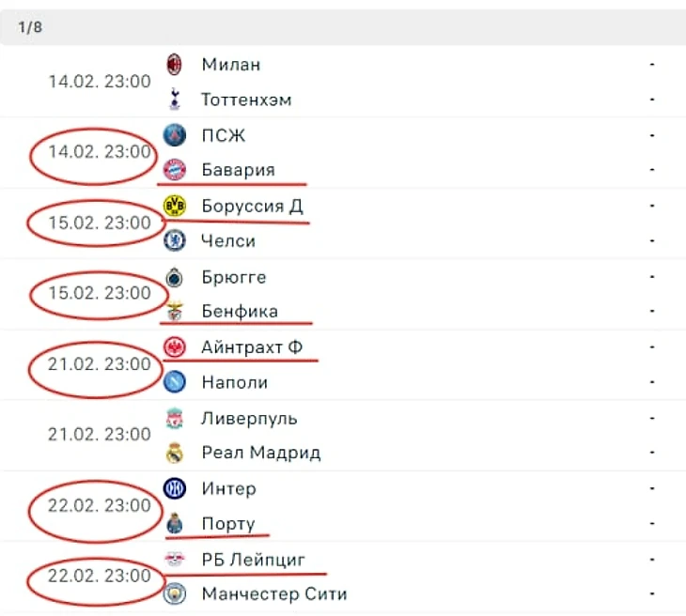686x616 pixels.
Task: Click the РБ Лейпциг team name
Action: pyautogui.click(x=254, y=559)
